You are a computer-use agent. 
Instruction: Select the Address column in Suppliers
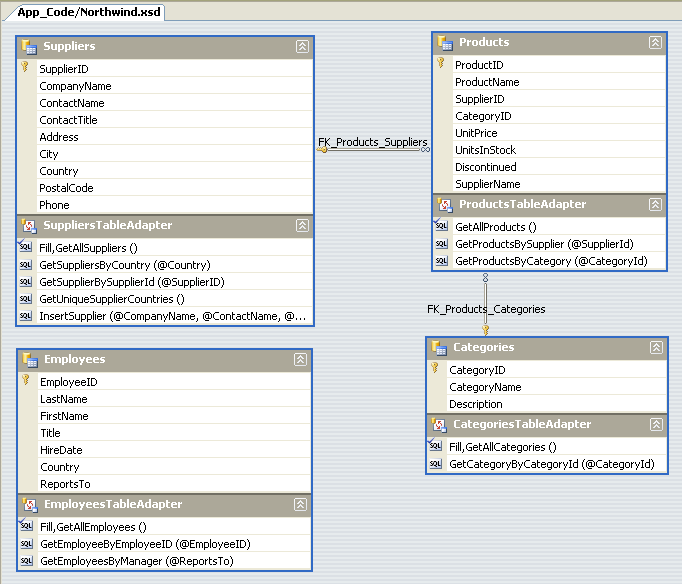[x=175, y=137]
